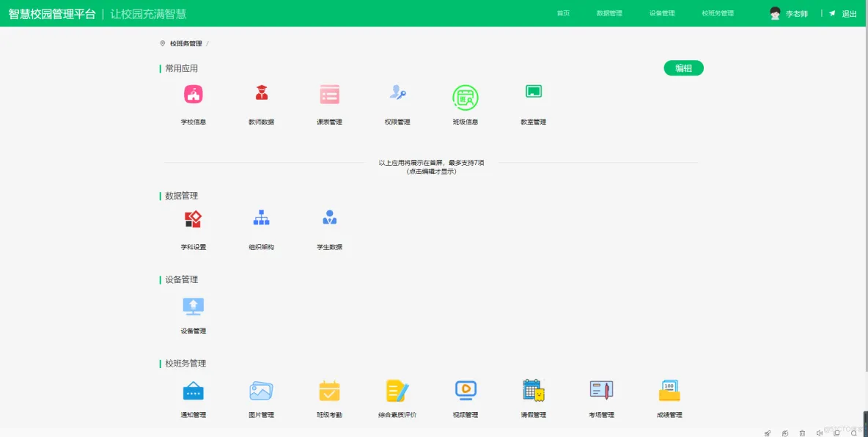Open the 教室管理 classroom icon
This screenshot has width=868, height=437.
(x=534, y=92)
